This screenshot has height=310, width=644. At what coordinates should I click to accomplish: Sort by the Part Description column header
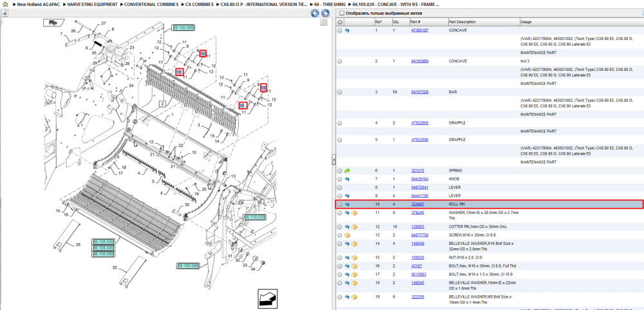pos(483,22)
